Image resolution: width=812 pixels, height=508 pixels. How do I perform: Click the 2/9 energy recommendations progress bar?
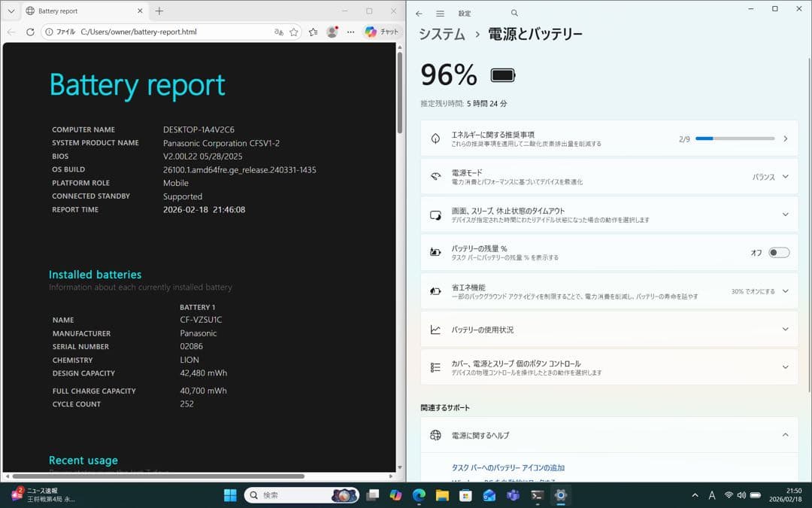point(735,138)
